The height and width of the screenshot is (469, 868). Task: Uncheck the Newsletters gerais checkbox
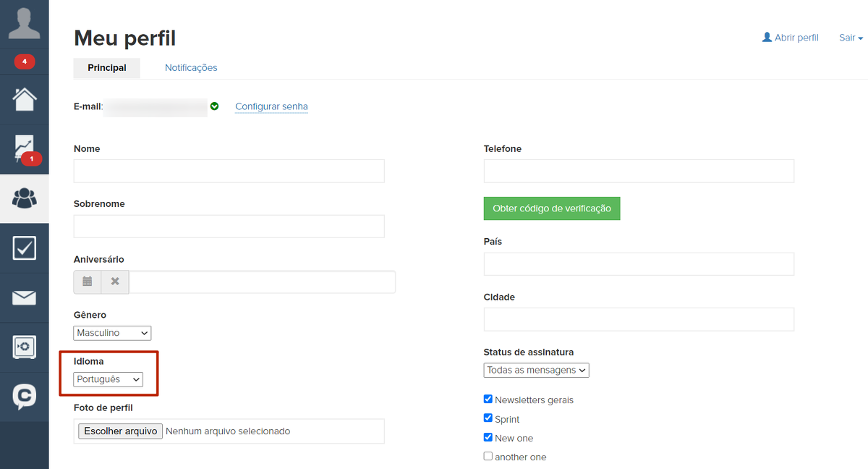tap(488, 399)
